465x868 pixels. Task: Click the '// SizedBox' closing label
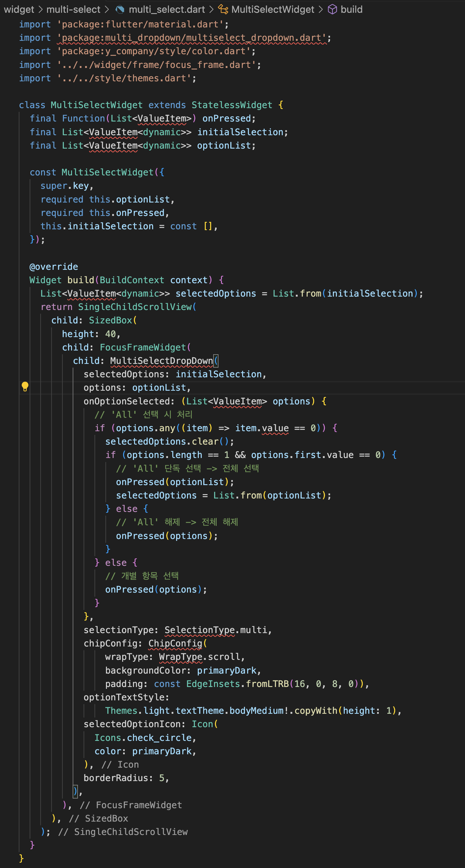coord(98,818)
